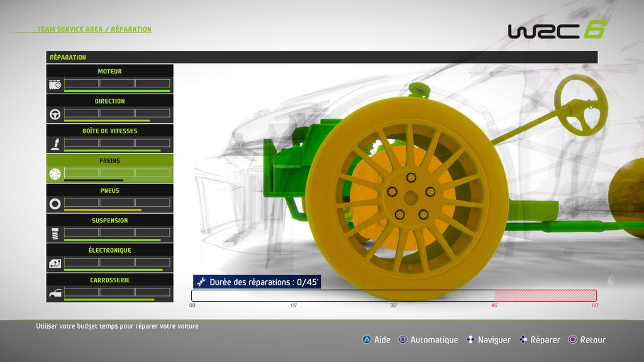Select the Boîte de vitesses category
This screenshot has width=644, height=362.
tap(109, 138)
